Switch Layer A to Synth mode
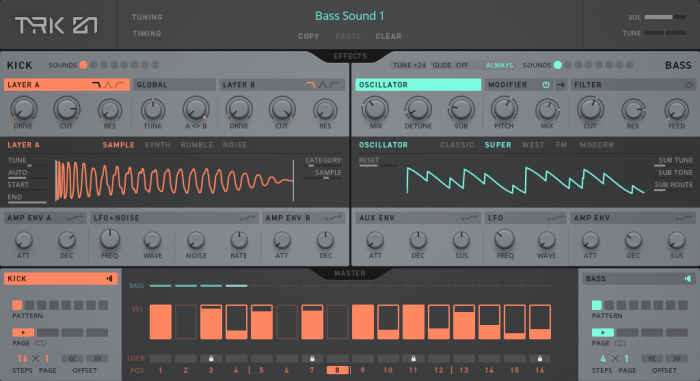The width and height of the screenshot is (700, 381). tap(157, 145)
